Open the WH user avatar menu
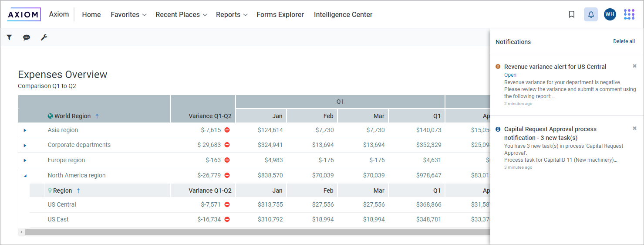This screenshot has height=245, width=644. point(610,14)
